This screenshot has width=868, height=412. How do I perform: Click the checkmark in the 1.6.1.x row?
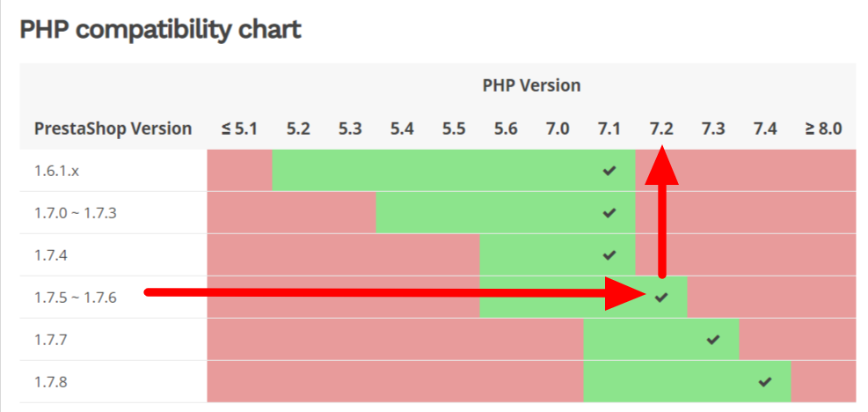pyautogui.click(x=609, y=171)
